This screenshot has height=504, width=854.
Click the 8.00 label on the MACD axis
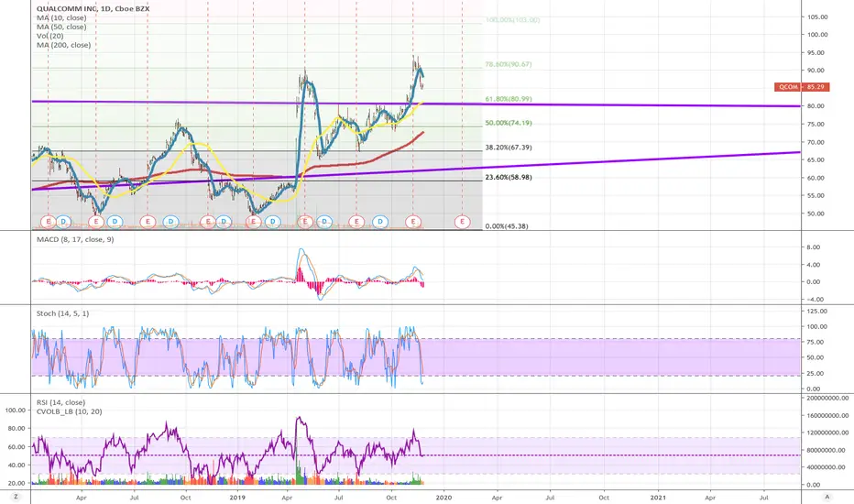813,247
